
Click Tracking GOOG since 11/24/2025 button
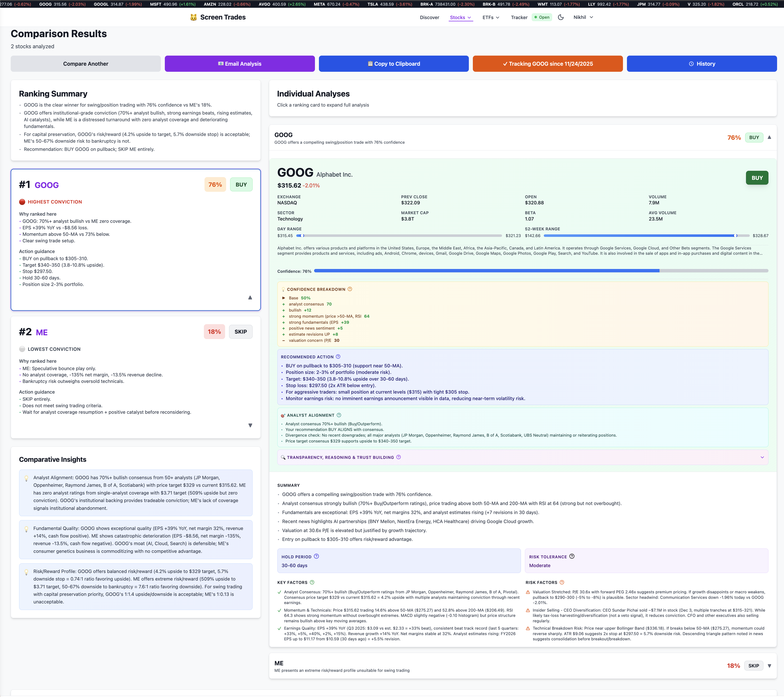pyautogui.click(x=548, y=64)
